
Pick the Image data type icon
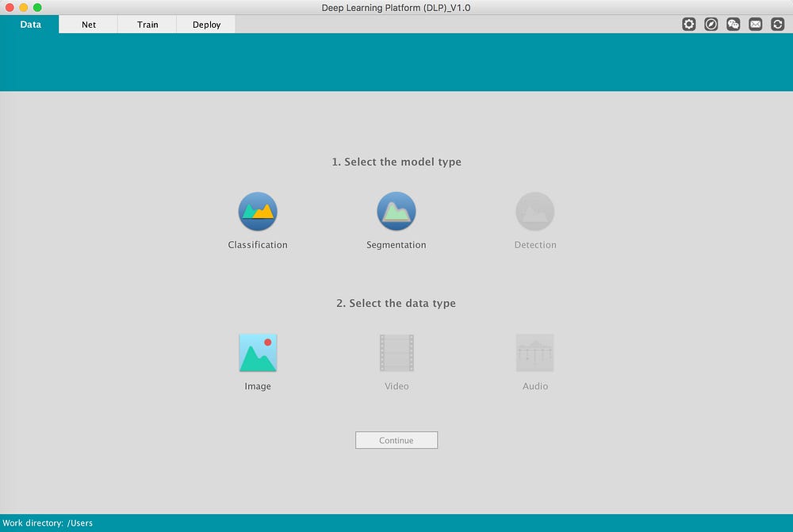pos(258,353)
